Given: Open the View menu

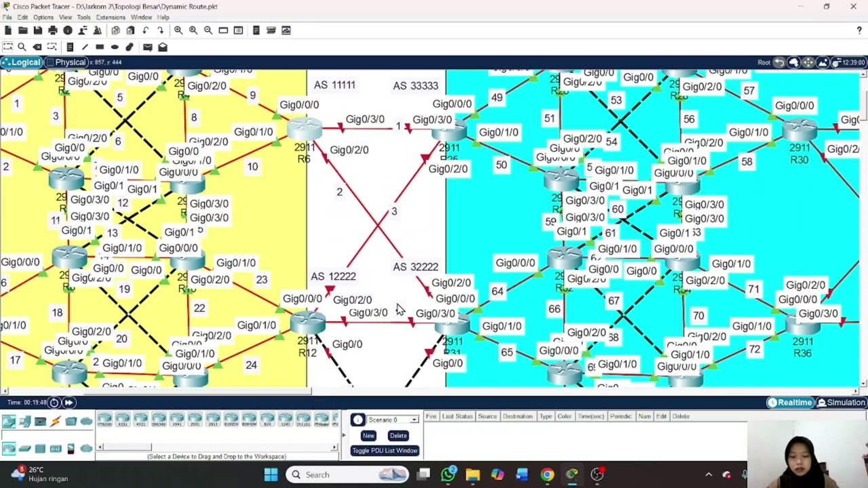Looking at the screenshot, I should (65, 17).
